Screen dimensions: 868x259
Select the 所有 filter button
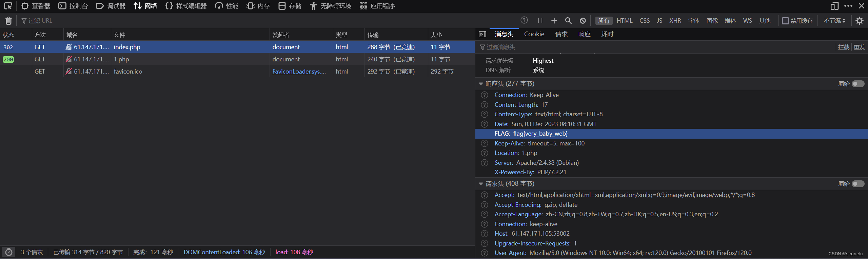(x=604, y=21)
